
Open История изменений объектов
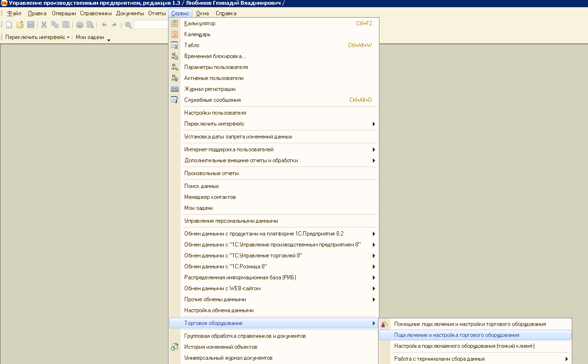pyautogui.click(x=221, y=347)
